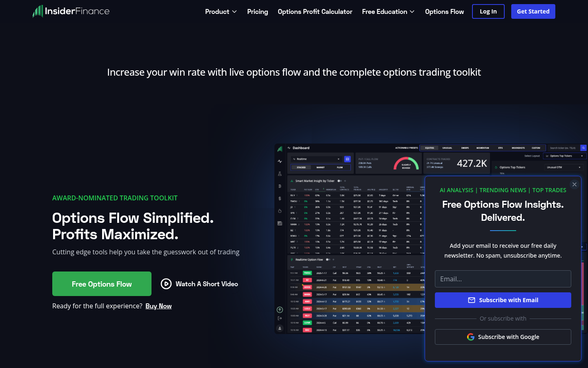Click the blue save icon beside Realtime
Viewport: 588px width, 368px height.
[x=347, y=159]
